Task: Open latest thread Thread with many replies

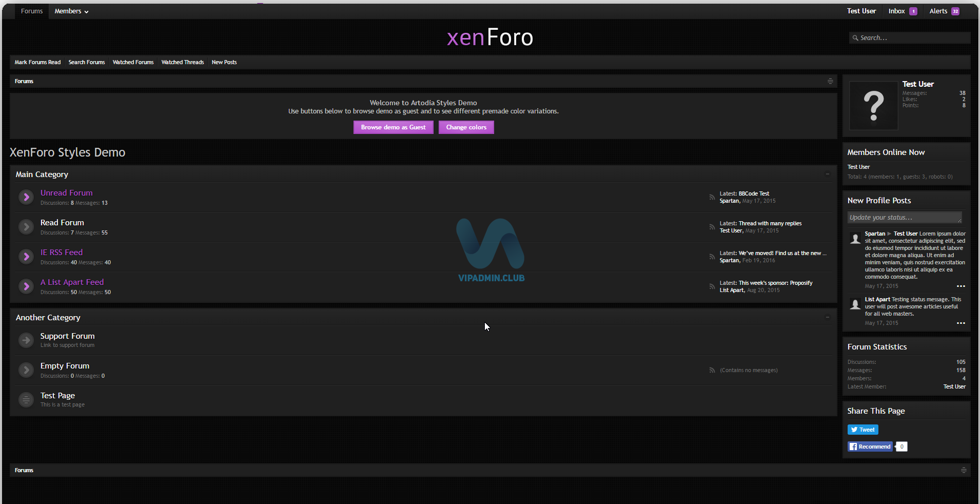Action: point(770,223)
